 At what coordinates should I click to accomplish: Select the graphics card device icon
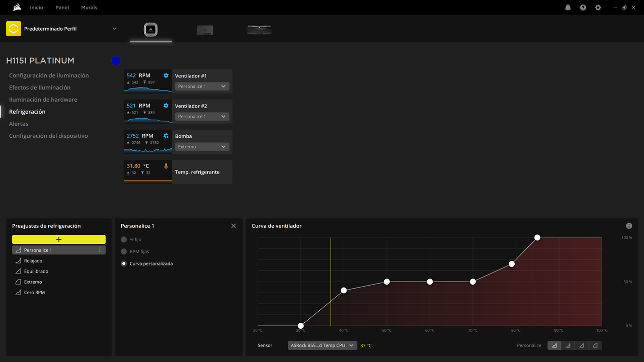(205, 30)
